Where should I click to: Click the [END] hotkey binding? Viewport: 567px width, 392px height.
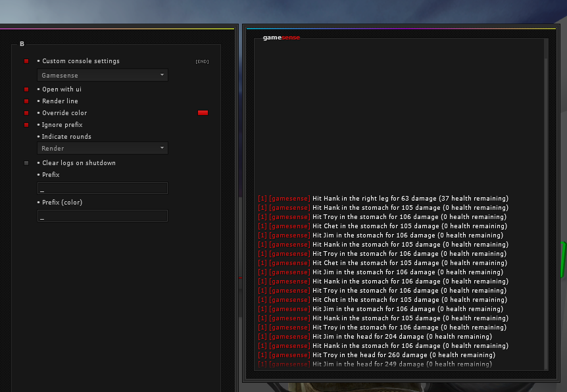click(x=202, y=61)
